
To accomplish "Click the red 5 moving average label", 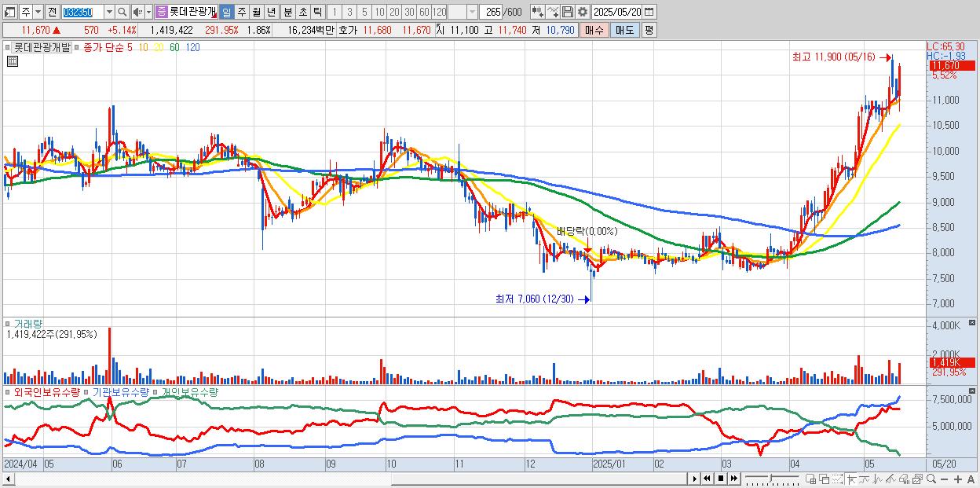I will 130,47.
